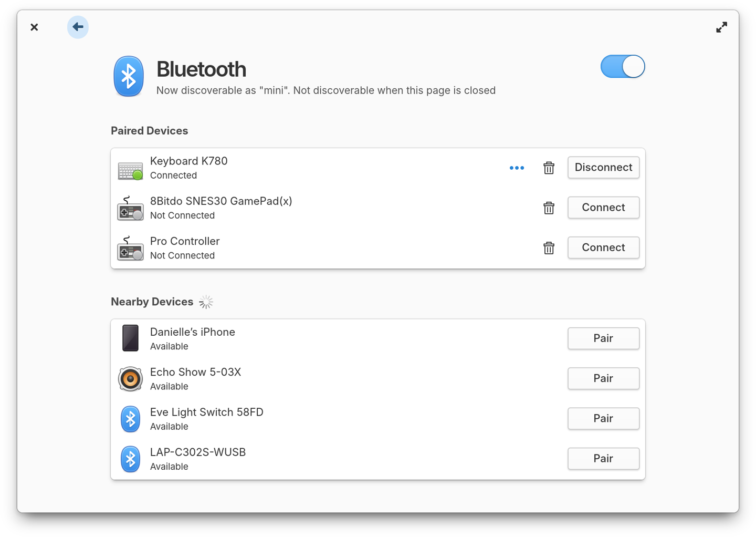Viewport: 756px width, 537px height.
Task: Click the Nearby Devices scanning spinner
Action: 206,302
